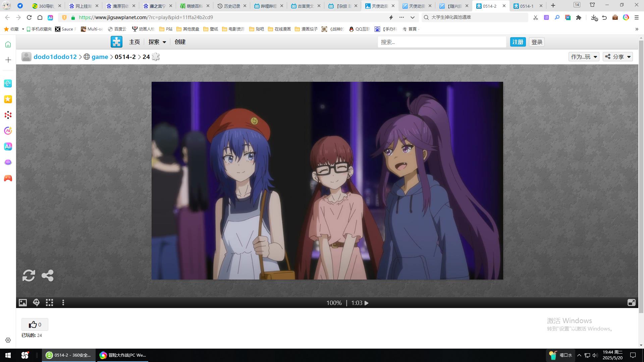This screenshot has height=362, width=644.
Task: Show hidden system tray icons
Action: point(579,355)
